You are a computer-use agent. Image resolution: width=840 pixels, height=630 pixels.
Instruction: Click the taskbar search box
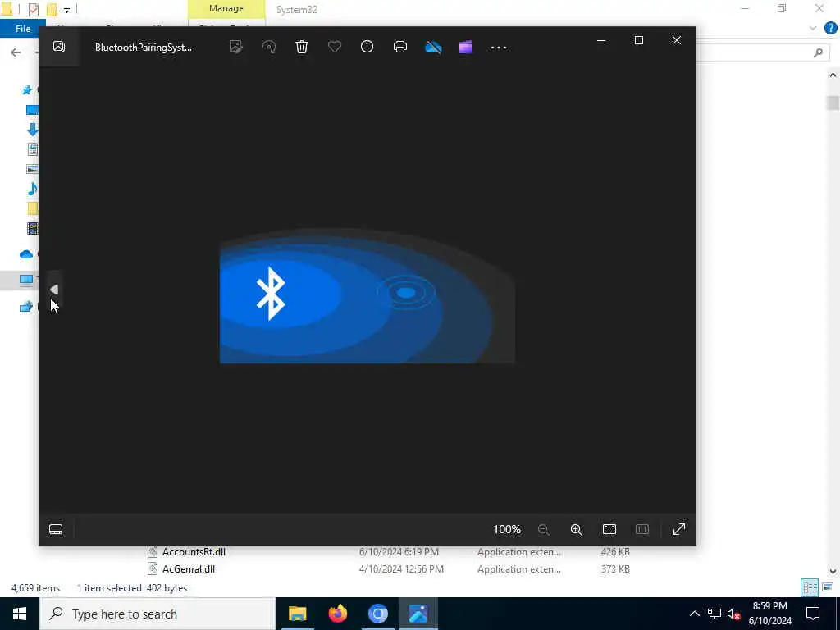tap(157, 614)
